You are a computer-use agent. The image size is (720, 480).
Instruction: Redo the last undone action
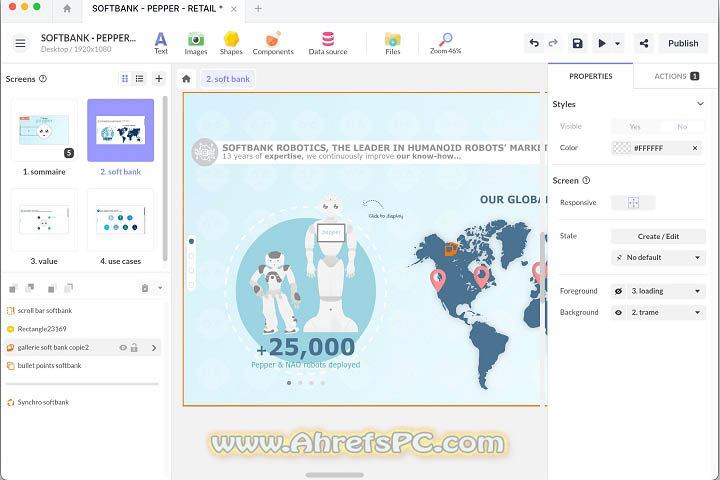click(x=553, y=43)
